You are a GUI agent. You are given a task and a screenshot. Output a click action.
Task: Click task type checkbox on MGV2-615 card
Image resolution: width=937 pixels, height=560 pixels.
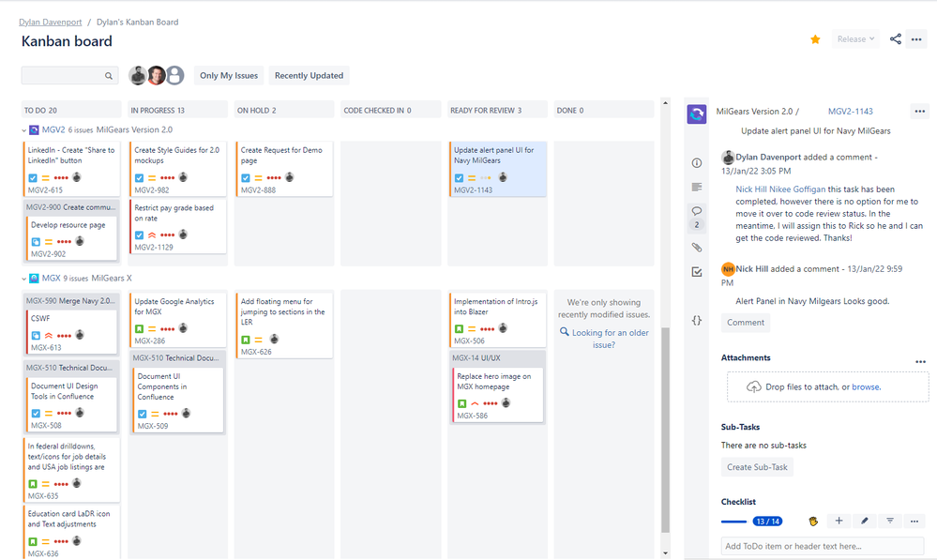pyautogui.click(x=33, y=178)
